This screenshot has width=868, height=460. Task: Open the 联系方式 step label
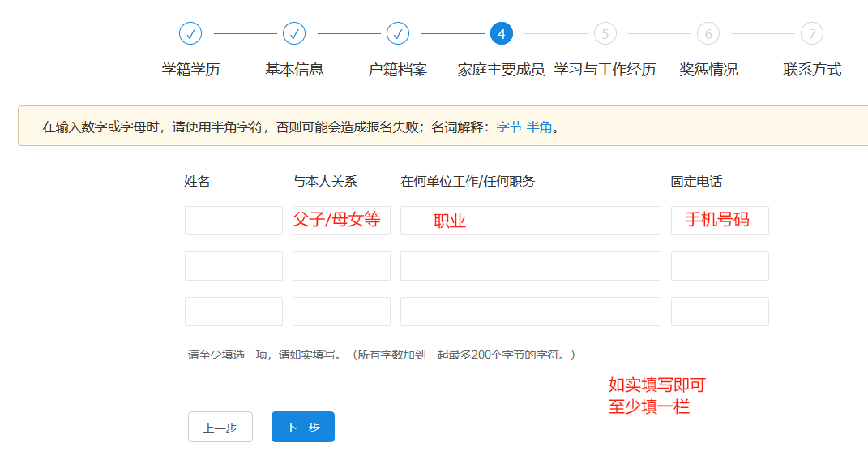(812, 70)
